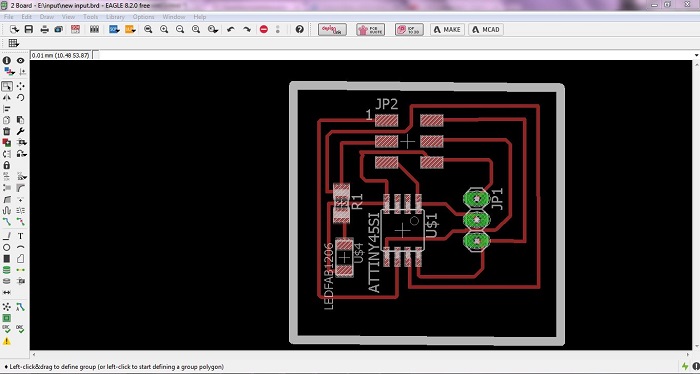The width and height of the screenshot is (700, 374).
Task: Open the design block/sheet icon
Action: click(x=94, y=29)
